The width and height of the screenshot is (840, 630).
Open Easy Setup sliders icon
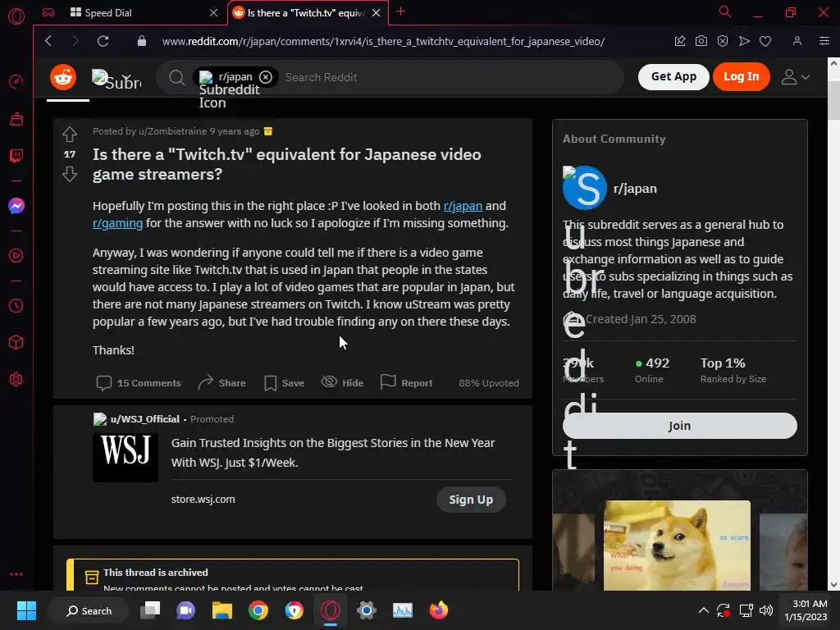(824, 41)
